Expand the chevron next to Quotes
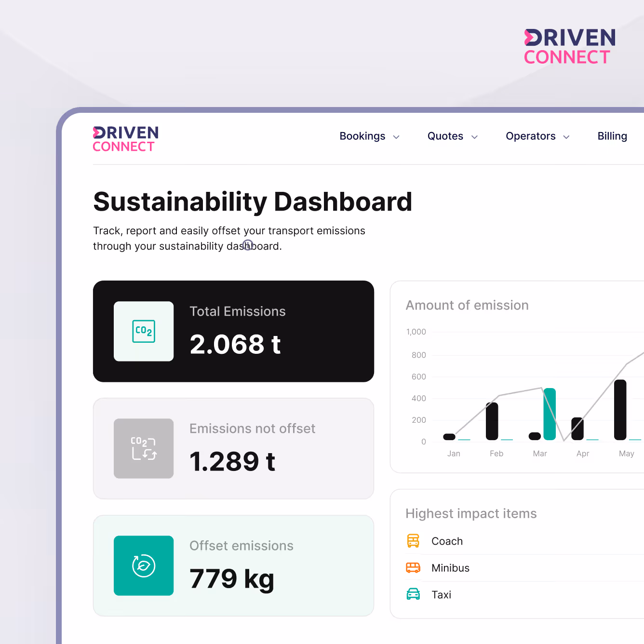The height and width of the screenshot is (644, 644). (474, 137)
